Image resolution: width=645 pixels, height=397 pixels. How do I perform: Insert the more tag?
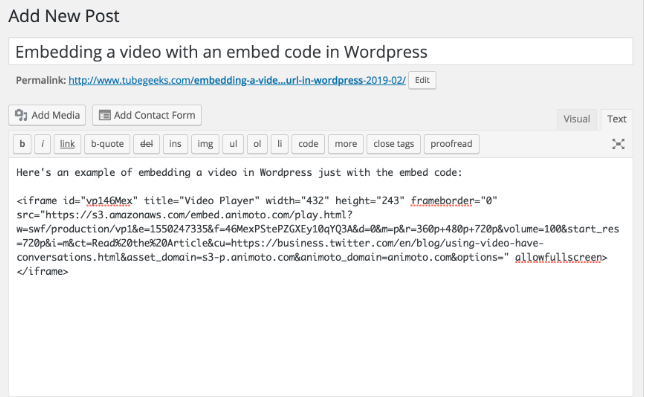coord(346,144)
